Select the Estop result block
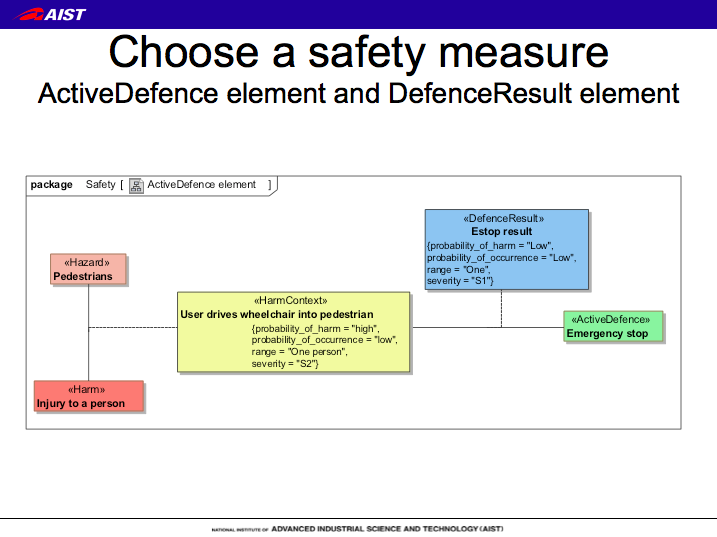Screen dimensions: 717x537 [506, 250]
